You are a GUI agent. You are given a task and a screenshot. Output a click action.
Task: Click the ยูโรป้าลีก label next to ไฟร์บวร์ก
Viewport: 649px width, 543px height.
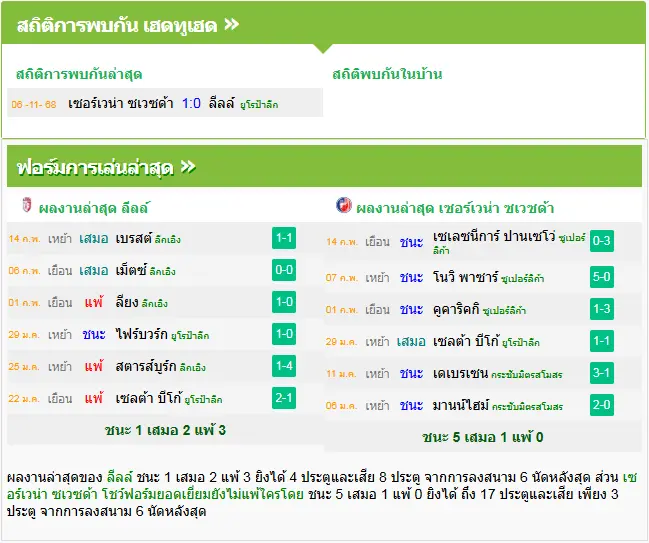(x=190, y=336)
